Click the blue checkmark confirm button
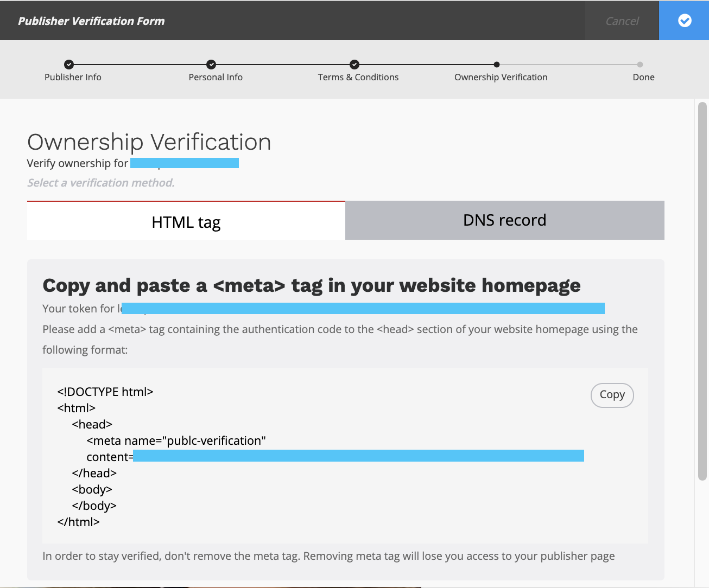Screen dimensions: 709x588 click(684, 21)
